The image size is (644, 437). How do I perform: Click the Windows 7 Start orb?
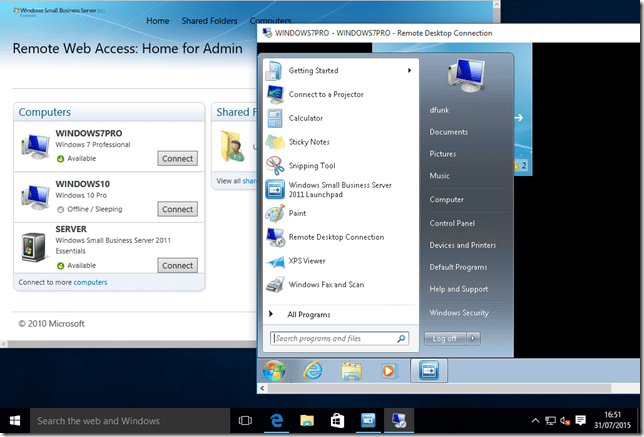(x=275, y=372)
